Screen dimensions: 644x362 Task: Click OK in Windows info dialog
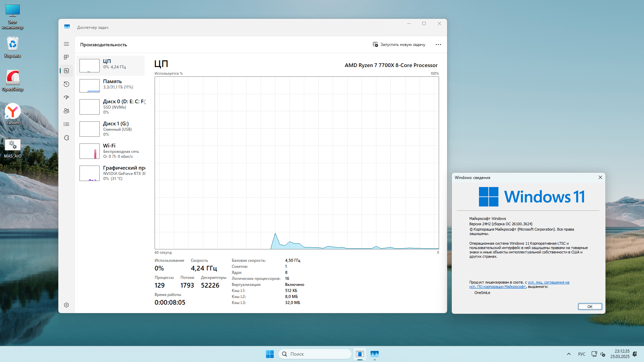[x=590, y=306]
